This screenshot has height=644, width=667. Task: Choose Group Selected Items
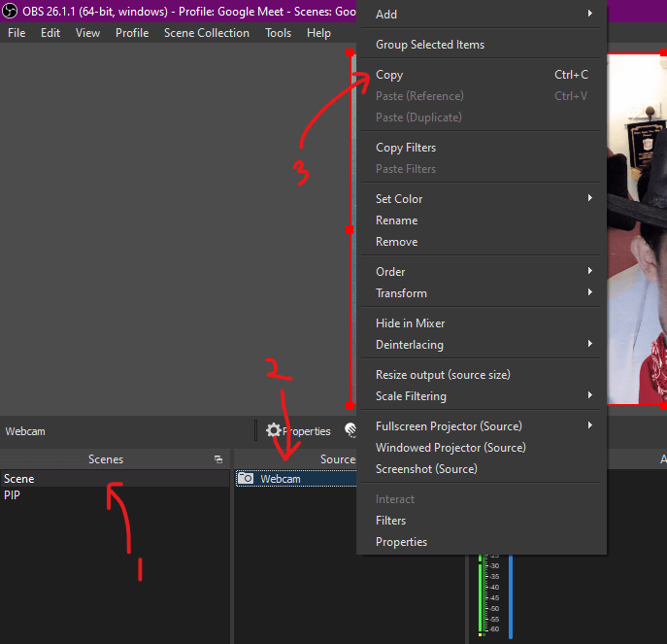pos(482,45)
